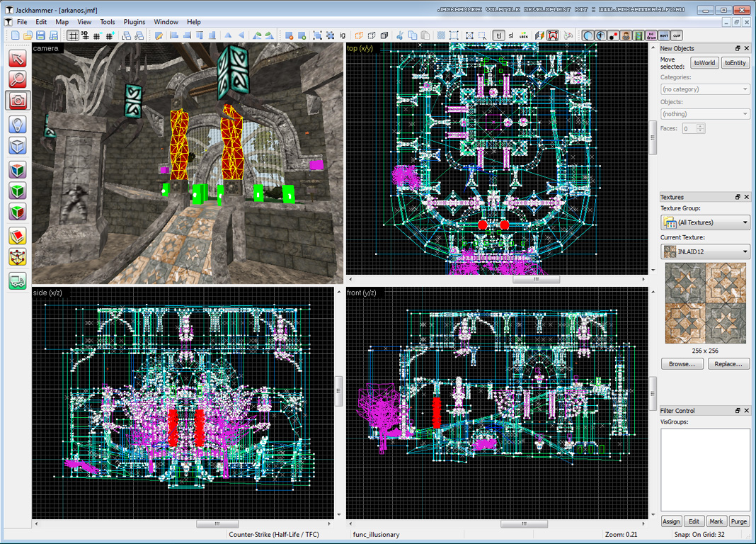
Task: Click the Assign VisGroup button
Action: coord(670,521)
